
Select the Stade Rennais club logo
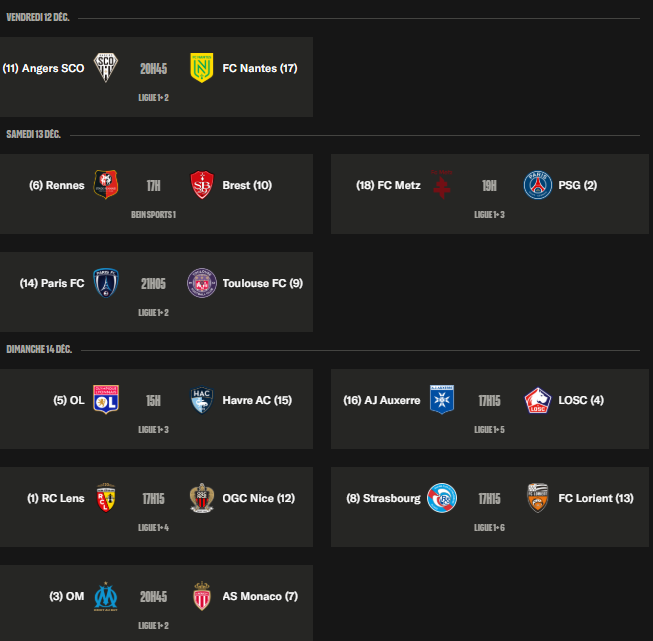click(106, 185)
